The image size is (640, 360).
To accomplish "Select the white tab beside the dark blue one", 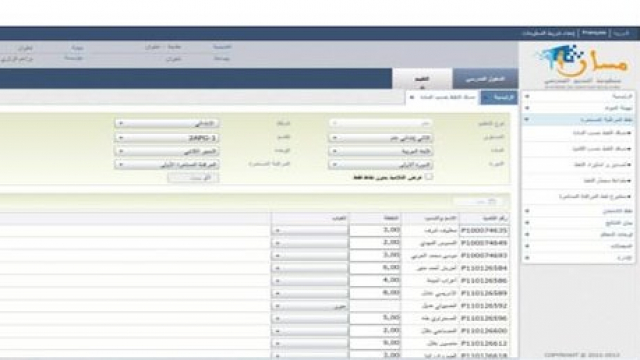I will pyautogui.click(x=422, y=79).
